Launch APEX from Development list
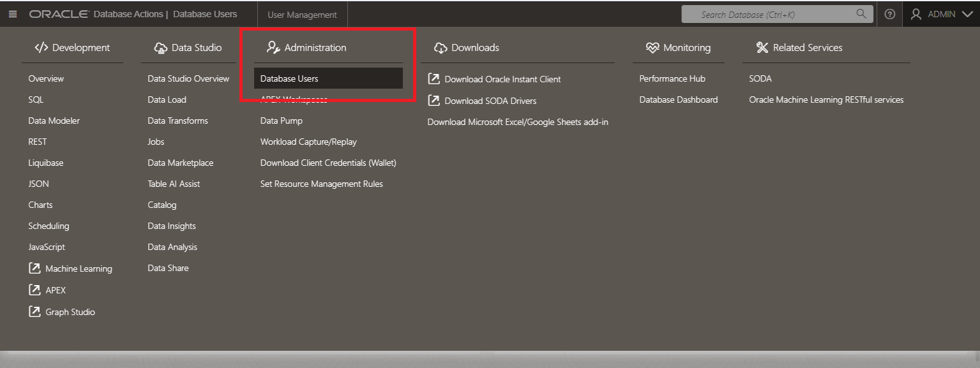 click(x=56, y=290)
